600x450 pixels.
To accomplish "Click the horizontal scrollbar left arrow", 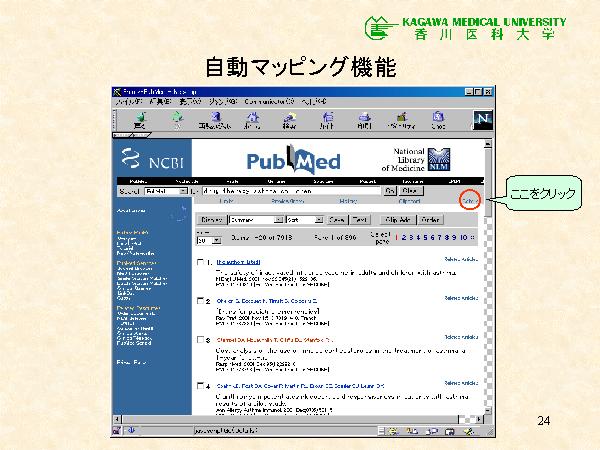I will (x=117, y=419).
